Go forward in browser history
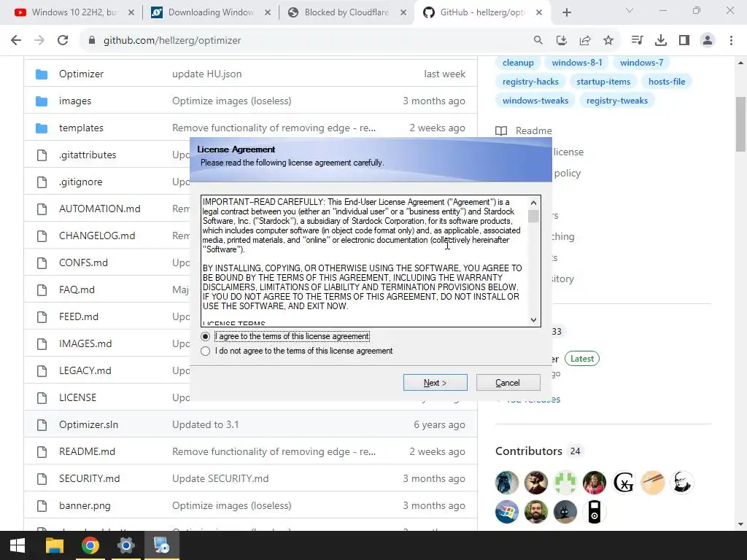Screen dimensions: 747x560 (39, 41)
